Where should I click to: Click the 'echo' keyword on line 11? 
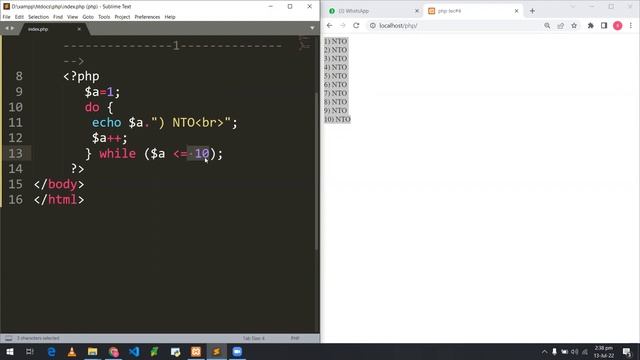tap(107, 122)
